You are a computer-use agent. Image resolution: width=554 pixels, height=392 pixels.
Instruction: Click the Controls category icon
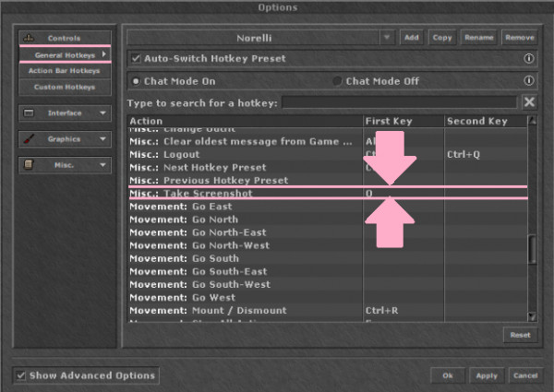point(29,37)
